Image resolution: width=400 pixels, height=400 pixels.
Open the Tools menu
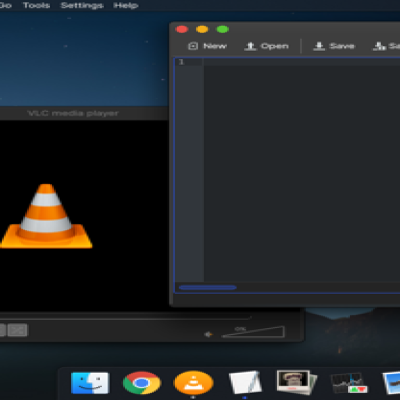[x=36, y=5]
